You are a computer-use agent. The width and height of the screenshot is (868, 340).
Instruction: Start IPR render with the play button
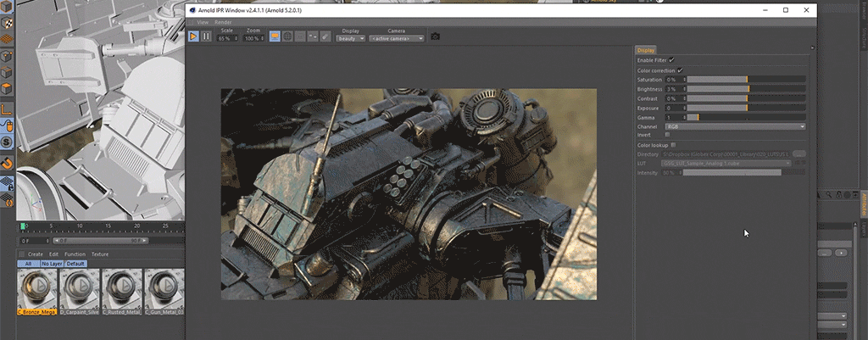pyautogui.click(x=193, y=36)
